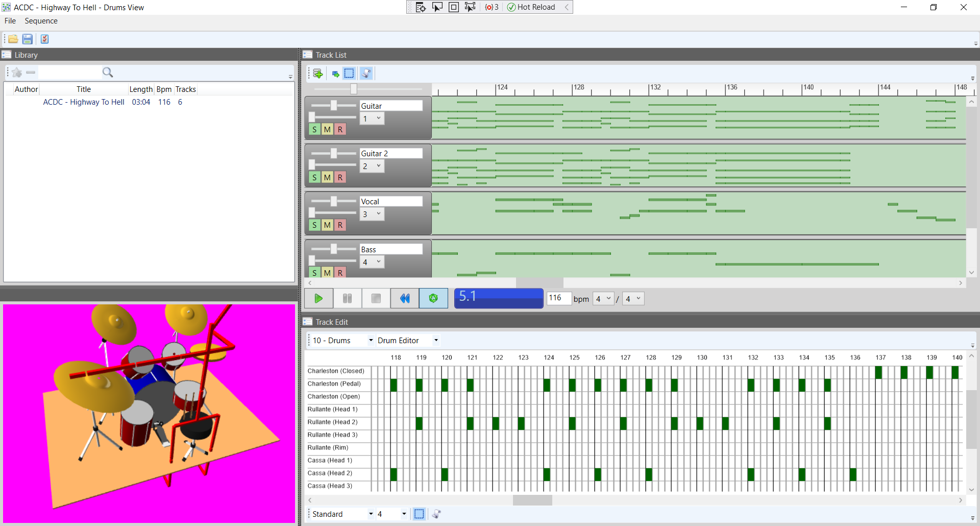Open the Sequence menu
The image size is (980, 526).
pyautogui.click(x=41, y=21)
